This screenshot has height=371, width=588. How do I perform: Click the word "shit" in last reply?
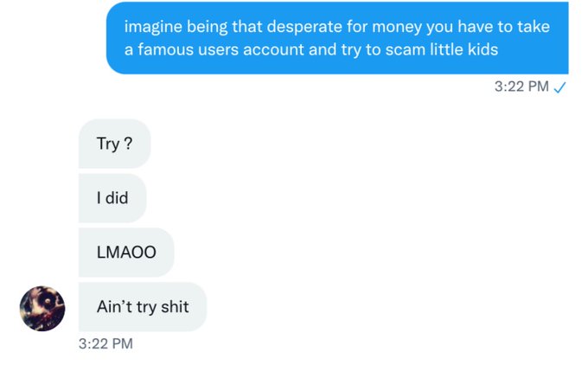[x=175, y=307]
